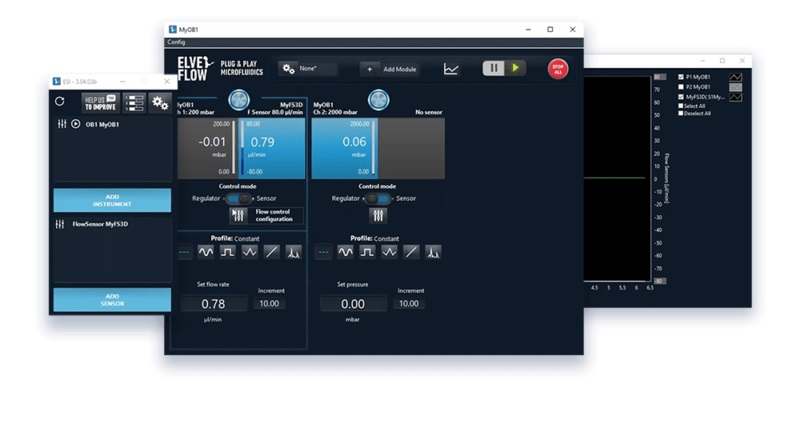
Task: Open the graph chart icon in toolbar
Action: click(x=451, y=69)
